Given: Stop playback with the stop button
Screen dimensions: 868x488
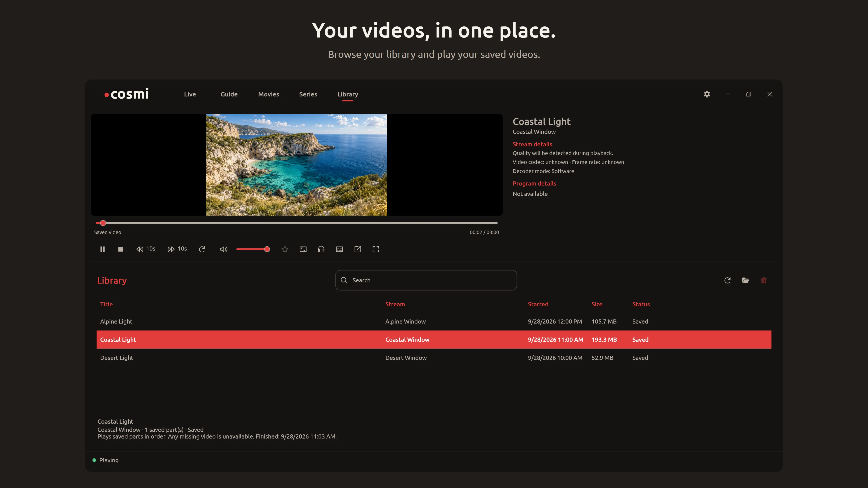Looking at the screenshot, I should coord(121,249).
